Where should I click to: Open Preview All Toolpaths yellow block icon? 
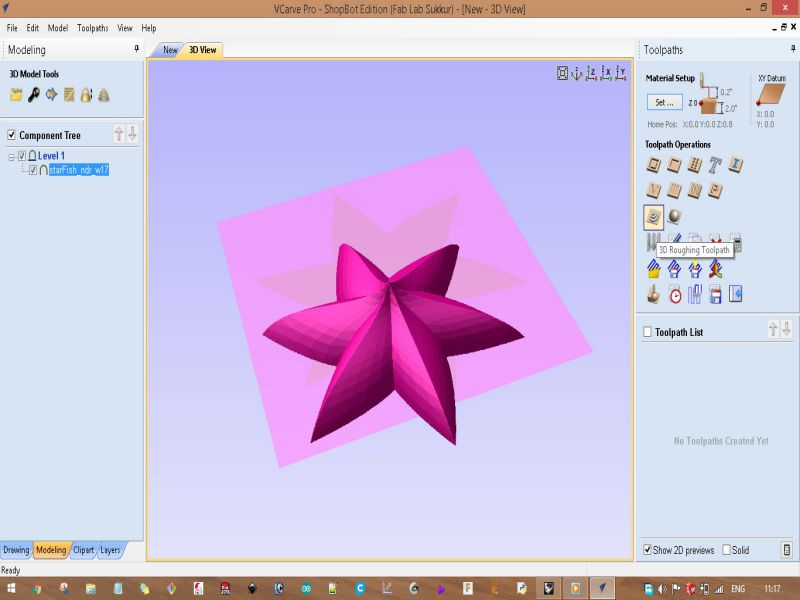pyautogui.click(x=654, y=268)
